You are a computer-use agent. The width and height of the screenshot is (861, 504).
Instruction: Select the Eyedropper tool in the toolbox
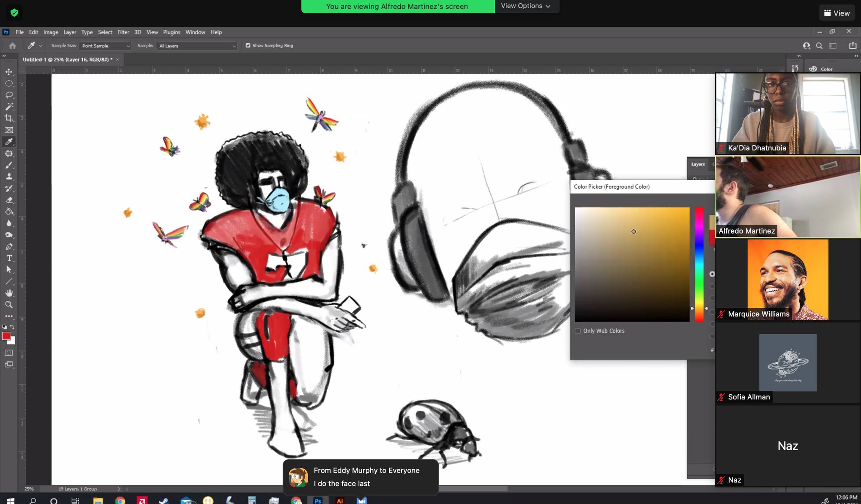coord(9,142)
